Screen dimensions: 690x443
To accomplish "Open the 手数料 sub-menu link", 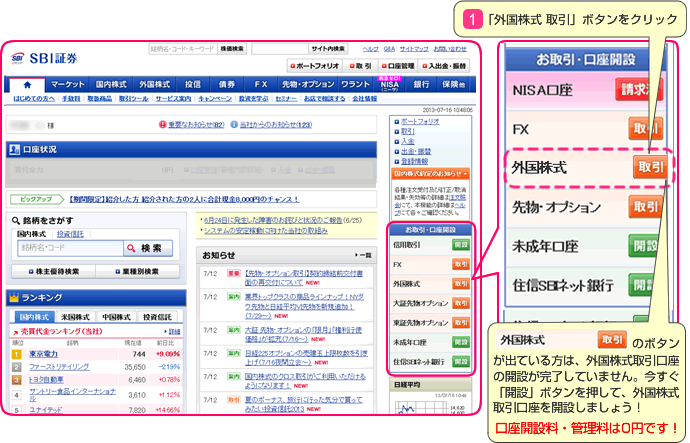I will pos(71,99).
